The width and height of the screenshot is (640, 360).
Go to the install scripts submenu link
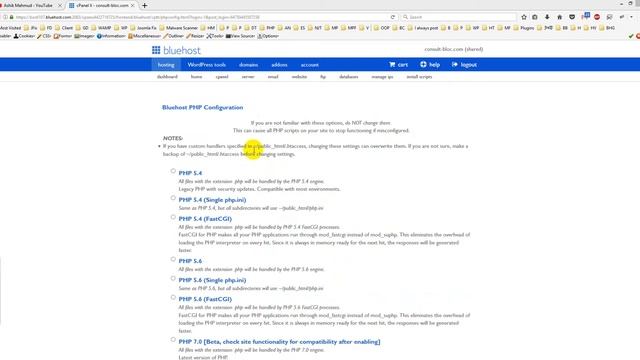pyautogui.click(x=419, y=77)
